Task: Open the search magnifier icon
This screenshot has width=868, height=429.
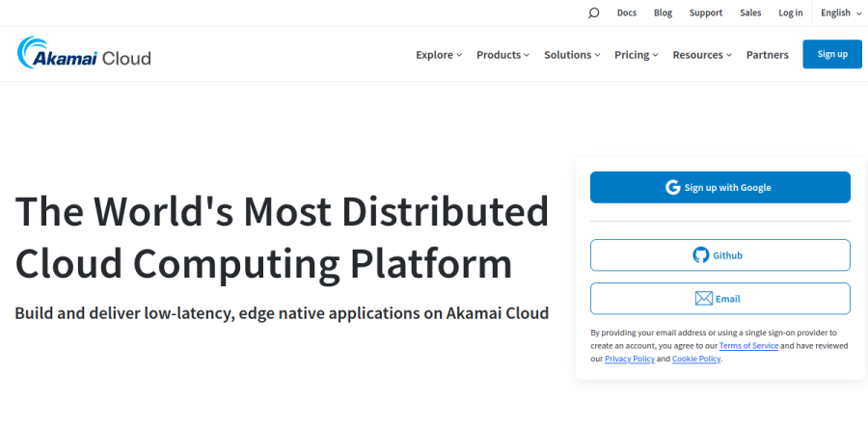Action: pos(593,13)
